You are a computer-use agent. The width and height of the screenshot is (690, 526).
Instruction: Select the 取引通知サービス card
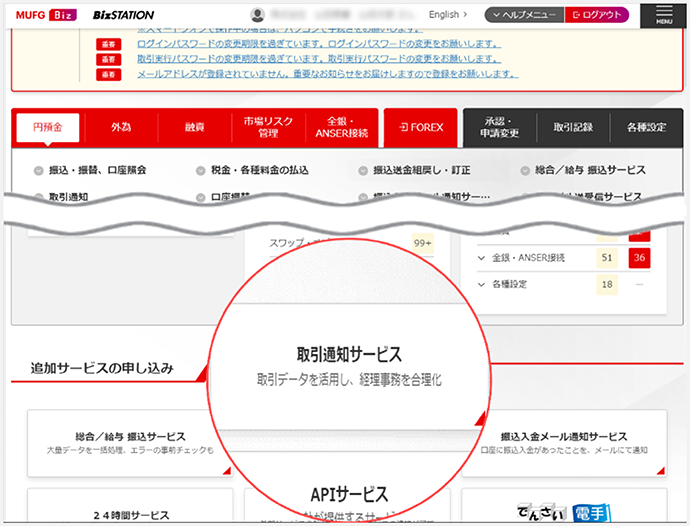349,366
